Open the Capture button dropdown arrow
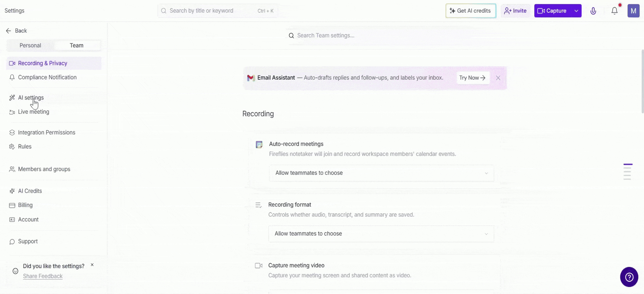Screen dimensions: 644x294 pos(576,11)
